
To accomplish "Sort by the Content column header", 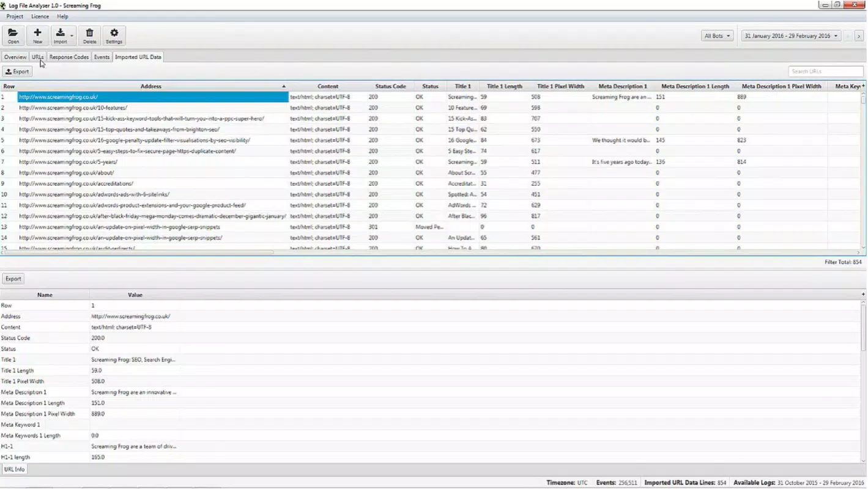I will (x=328, y=86).
